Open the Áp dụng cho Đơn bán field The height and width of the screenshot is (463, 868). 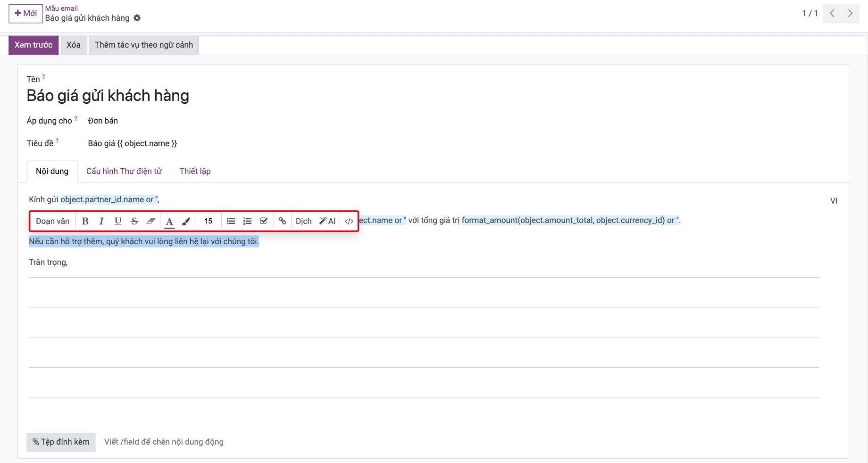pyautogui.click(x=103, y=121)
